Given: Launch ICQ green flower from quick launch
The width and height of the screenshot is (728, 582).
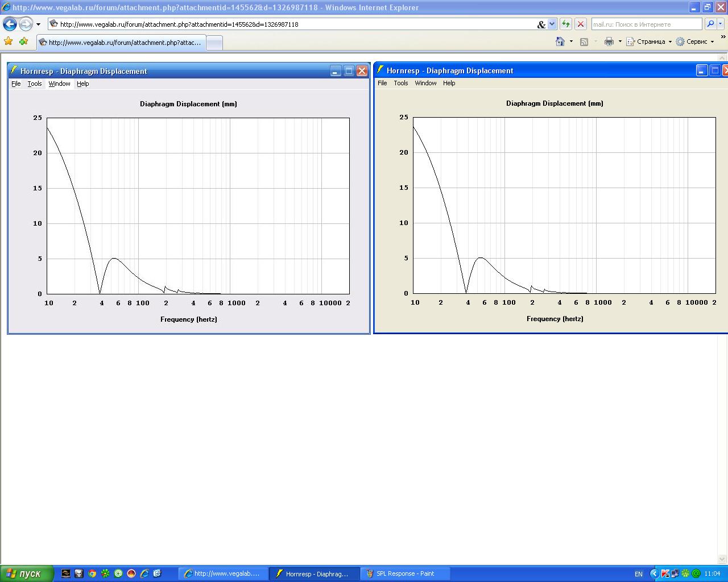Looking at the screenshot, I should click(105, 573).
